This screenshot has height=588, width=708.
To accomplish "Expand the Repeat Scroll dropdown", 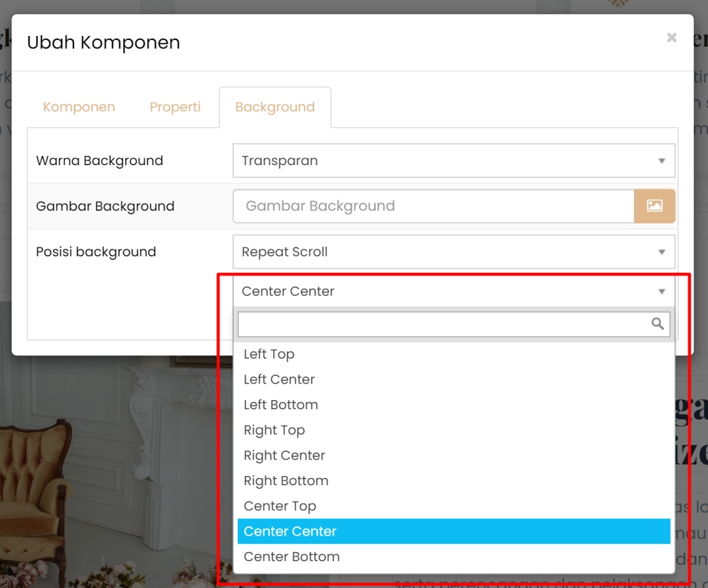I will 454,252.
